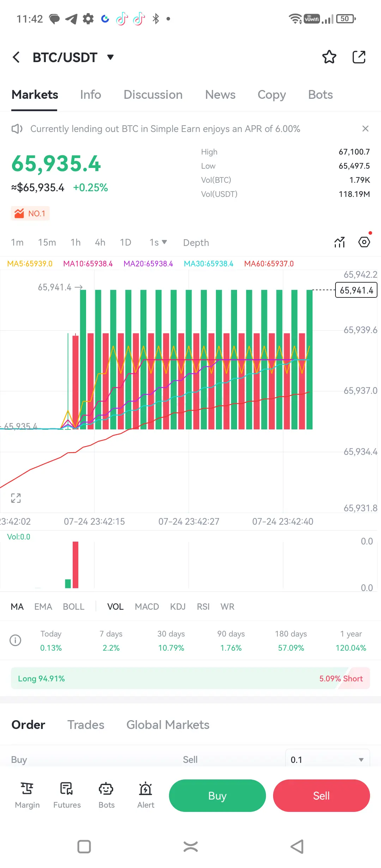Viewport: 381px width, 868px height.
Task: Open the chart indicators icon
Action: 339,242
